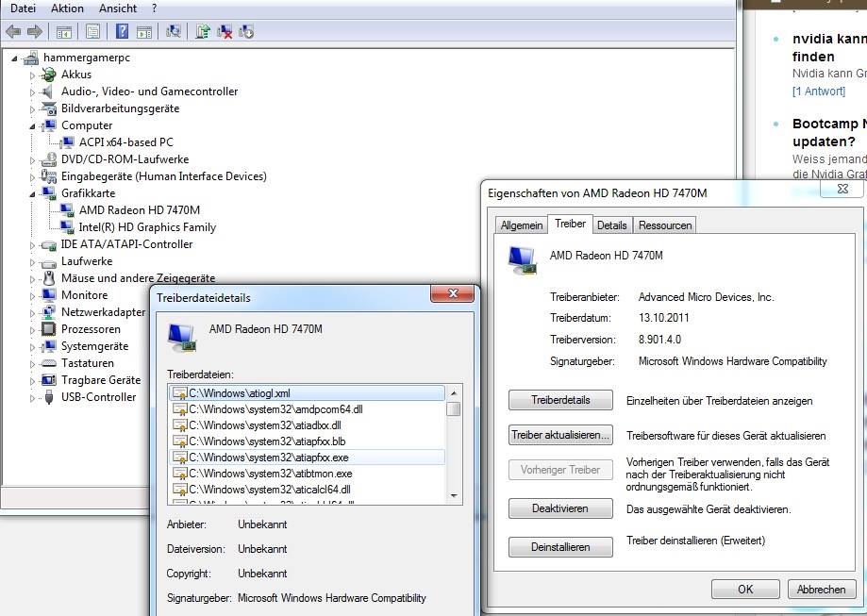Click the Back arrow in the toolbar
This screenshot has width=867, height=616.
click(x=13, y=31)
